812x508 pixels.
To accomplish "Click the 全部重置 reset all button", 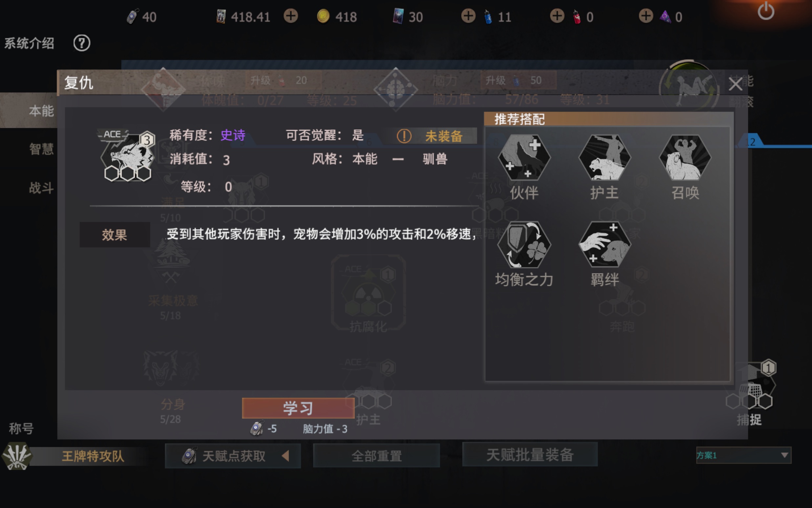I will (x=376, y=455).
